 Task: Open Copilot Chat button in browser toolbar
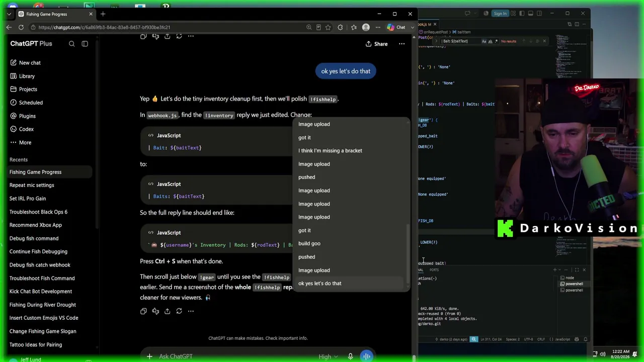point(396,27)
